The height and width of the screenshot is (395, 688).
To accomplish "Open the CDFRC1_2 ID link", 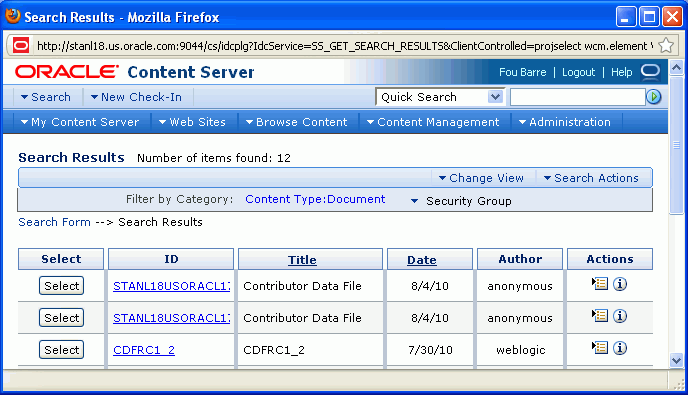I will click(144, 350).
